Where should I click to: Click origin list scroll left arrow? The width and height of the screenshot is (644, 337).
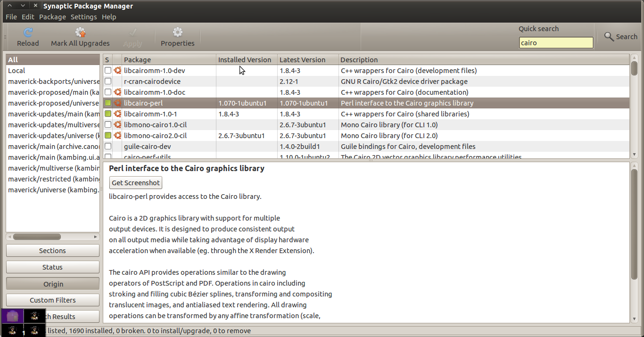point(9,237)
